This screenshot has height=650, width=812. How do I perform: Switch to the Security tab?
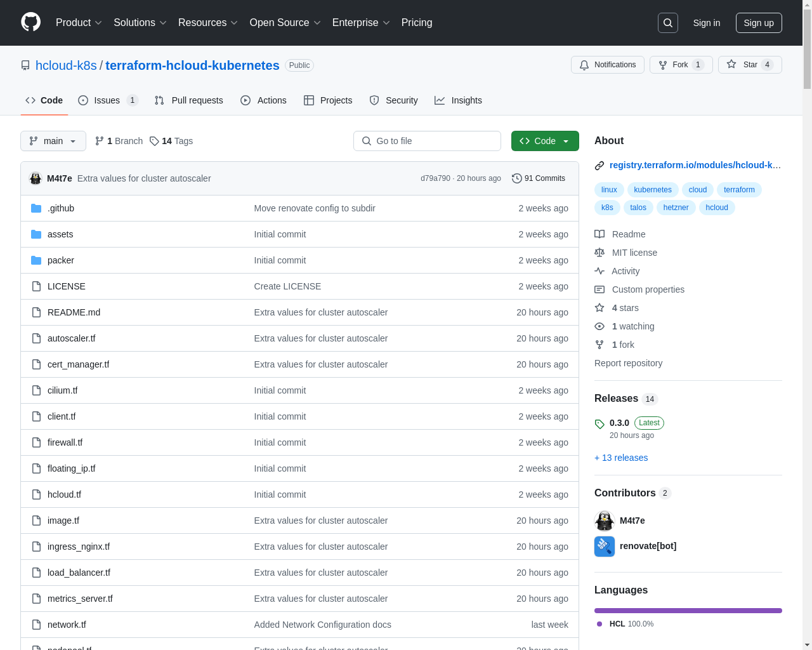pos(394,100)
